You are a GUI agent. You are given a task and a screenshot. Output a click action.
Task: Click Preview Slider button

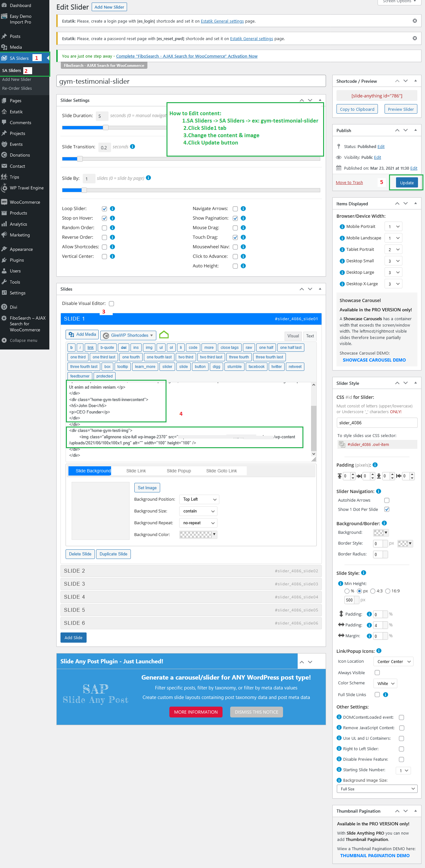401,109
